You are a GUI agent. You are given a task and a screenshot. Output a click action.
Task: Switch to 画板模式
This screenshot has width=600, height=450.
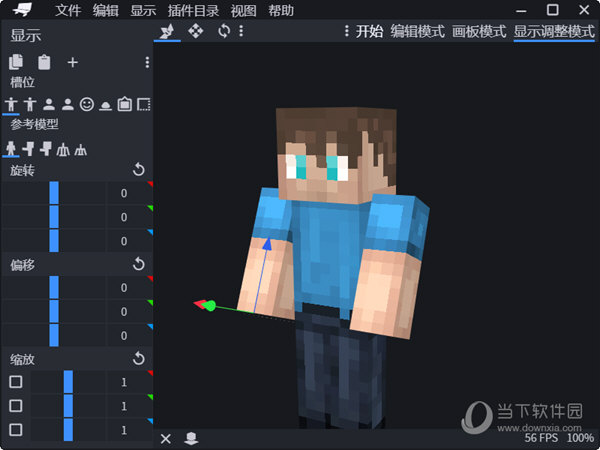(x=479, y=31)
